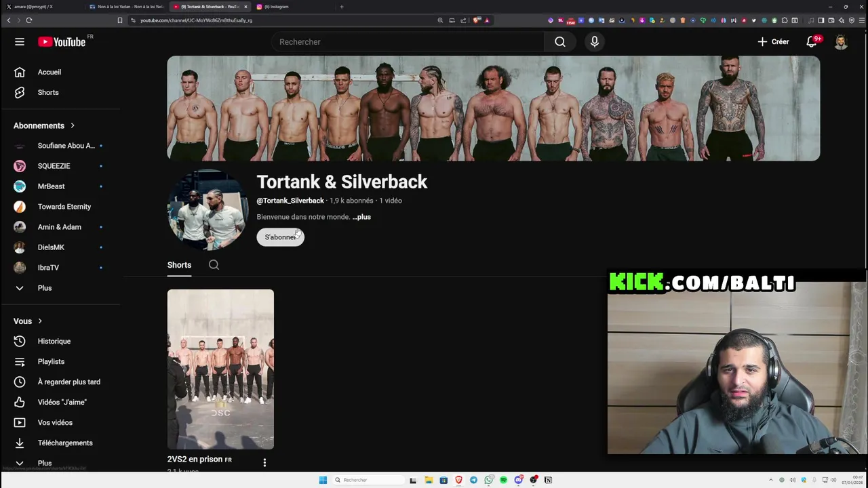Expand the Vous section

pyautogui.click(x=28, y=321)
